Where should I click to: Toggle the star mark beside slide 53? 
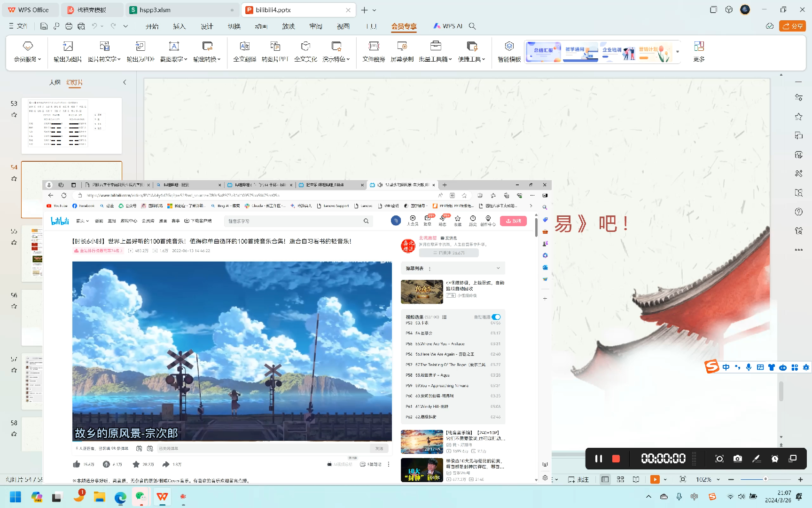(x=14, y=115)
